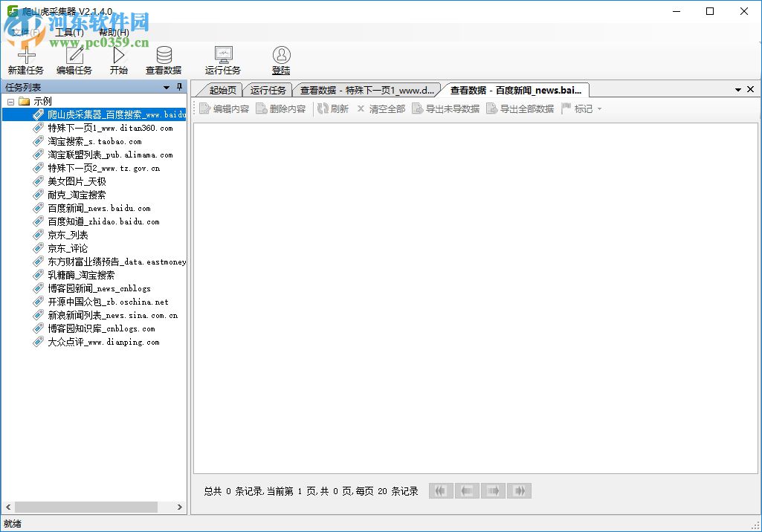Collapse the 示例 folder node
762x532 pixels.
(x=10, y=102)
